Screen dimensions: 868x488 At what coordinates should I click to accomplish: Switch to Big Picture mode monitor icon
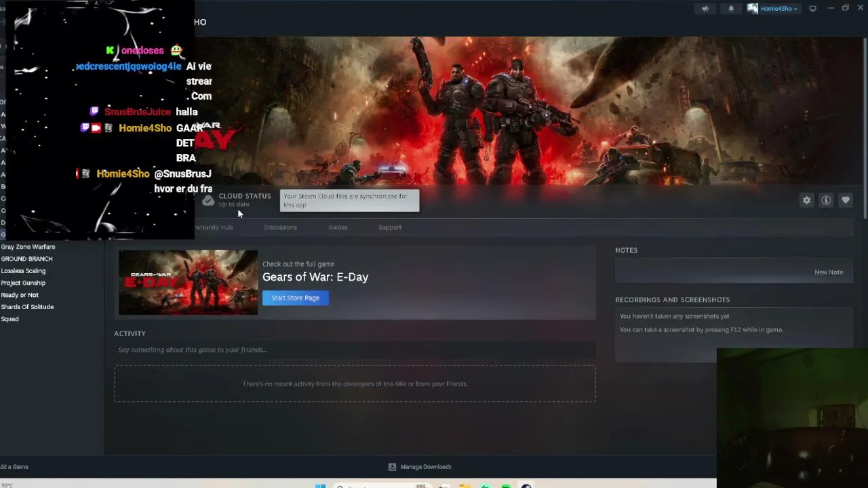[812, 9]
